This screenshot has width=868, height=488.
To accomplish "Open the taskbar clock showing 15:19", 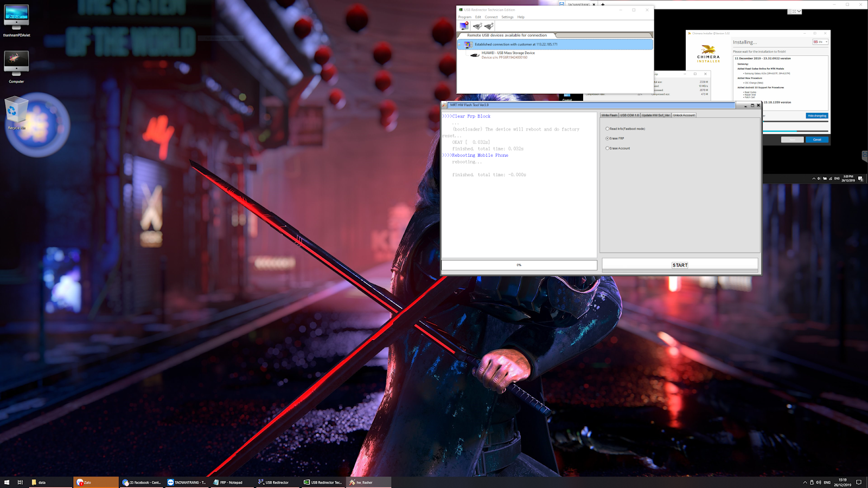I will click(843, 482).
